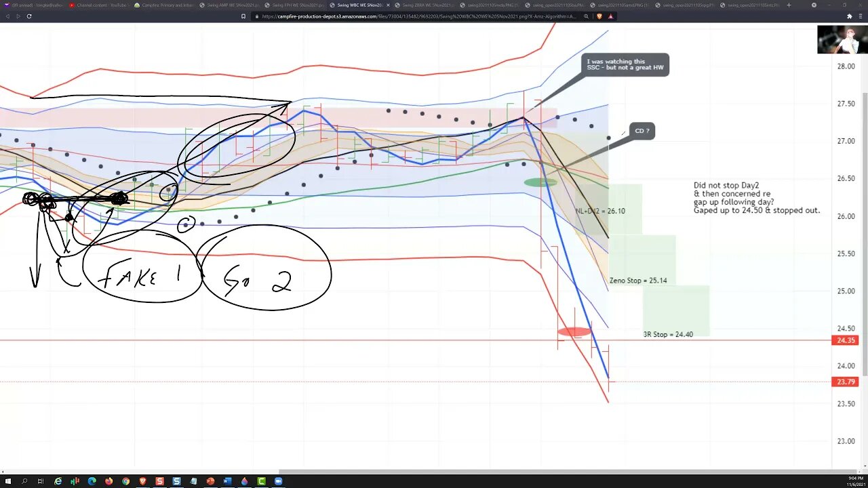Launch Firefox from the taskbar

(x=109, y=481)
